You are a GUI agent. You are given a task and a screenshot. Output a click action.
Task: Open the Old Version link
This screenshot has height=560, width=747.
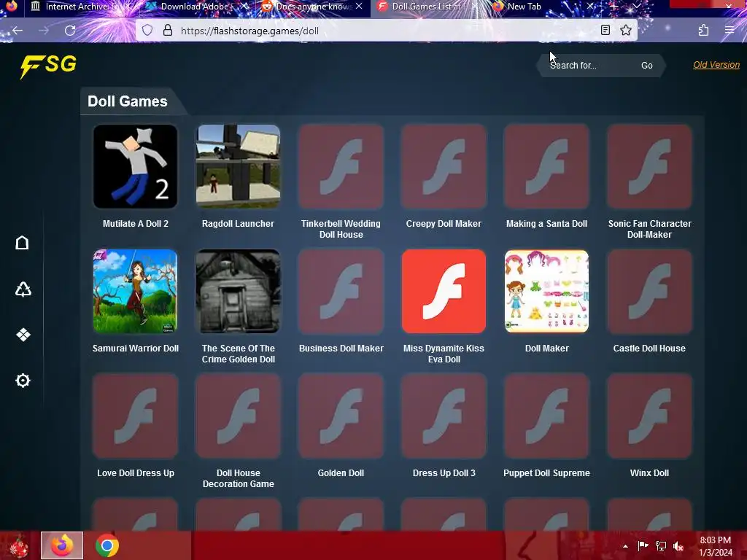716,65
